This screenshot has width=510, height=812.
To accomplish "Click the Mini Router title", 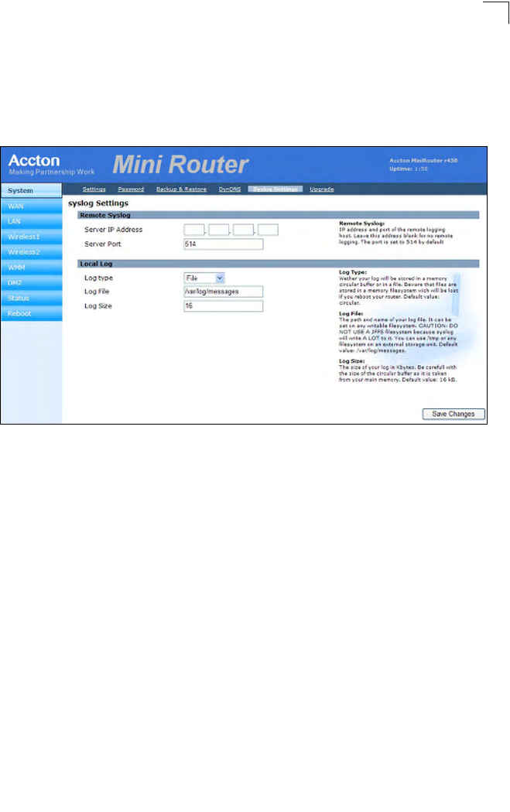I will [x=180, y=165].
